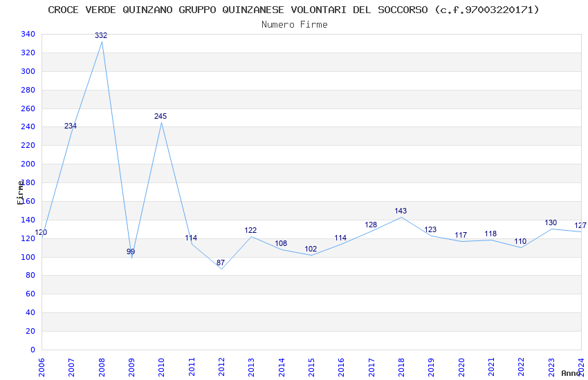Select the 114 data label above 2011
The image size is (588, 380).
[x=191, y=238]
